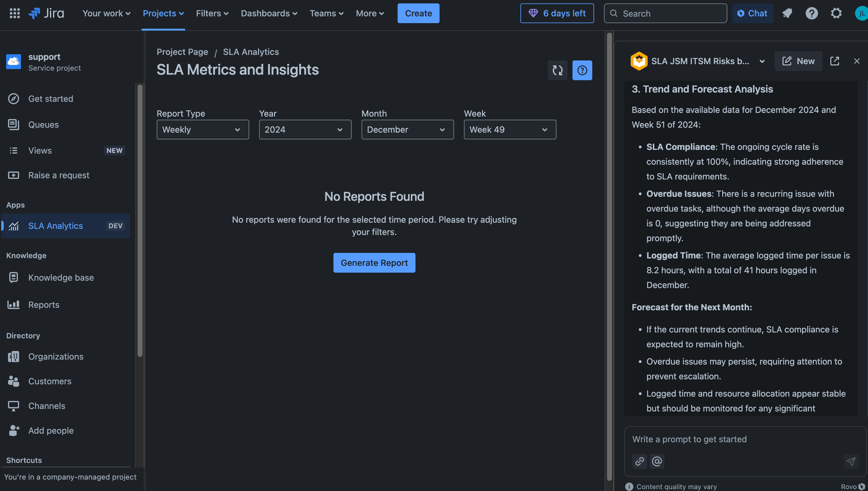Viewport: 868px width, 491px height.
Task: Open the app switcher grid icon
Action: coord(14,13)
